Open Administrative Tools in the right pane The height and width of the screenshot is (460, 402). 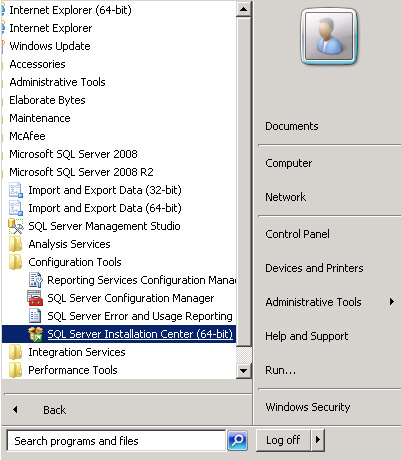tap(313, 302)
